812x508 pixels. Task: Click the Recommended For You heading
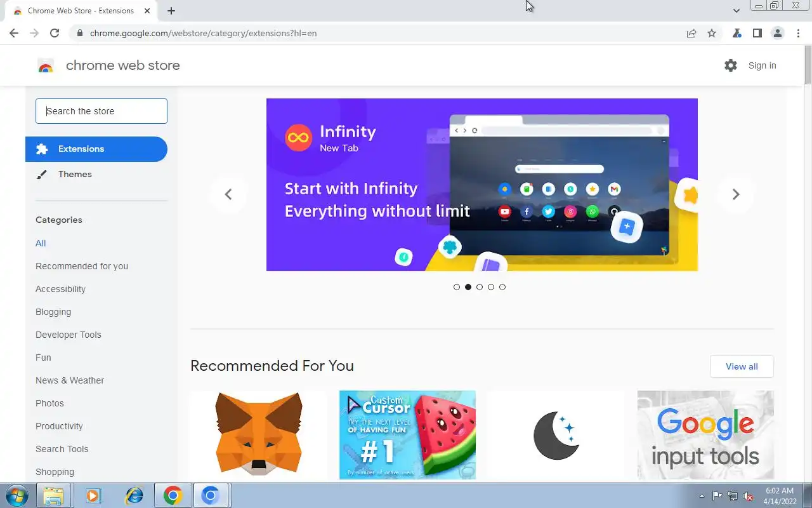272,366
